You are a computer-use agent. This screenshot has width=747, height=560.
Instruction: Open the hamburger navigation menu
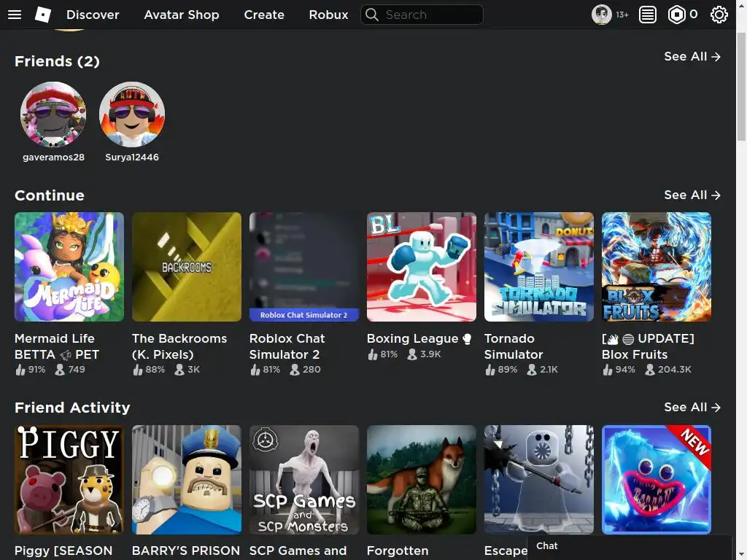15,15
